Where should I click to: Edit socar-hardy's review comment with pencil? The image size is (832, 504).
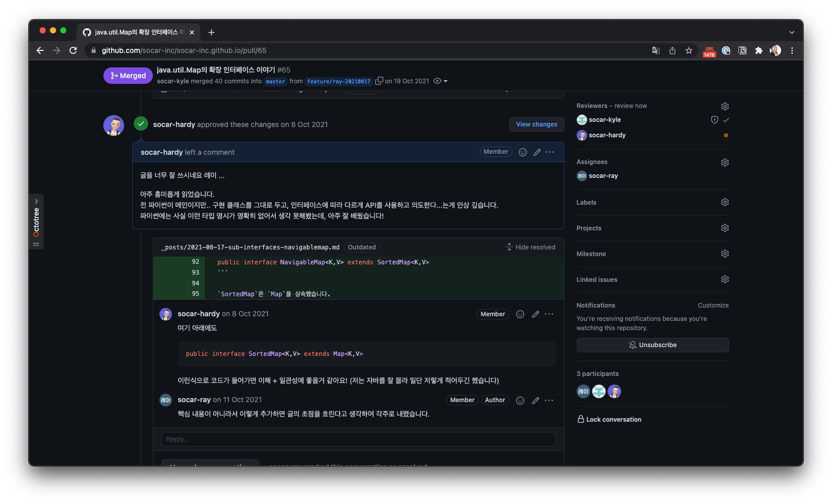(537, 152)
